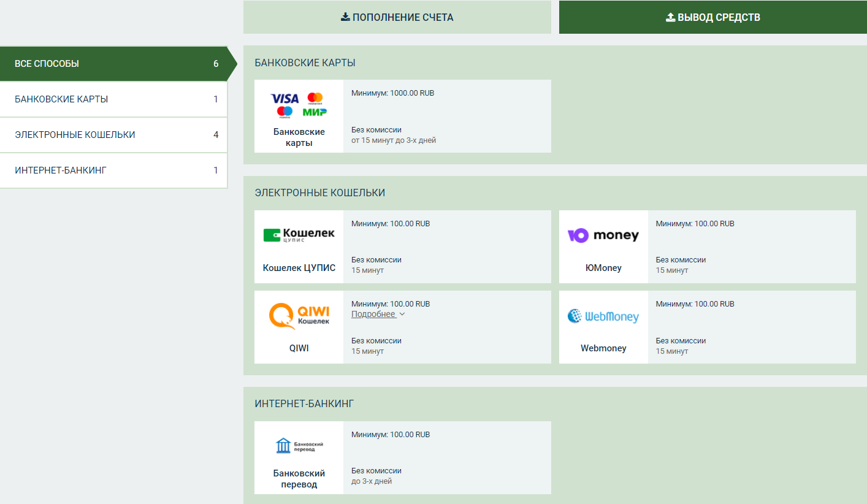The width and height of the screenshot is (867, 504).
Task: Click the QIWI Кошелек logo
Action: 299,316
